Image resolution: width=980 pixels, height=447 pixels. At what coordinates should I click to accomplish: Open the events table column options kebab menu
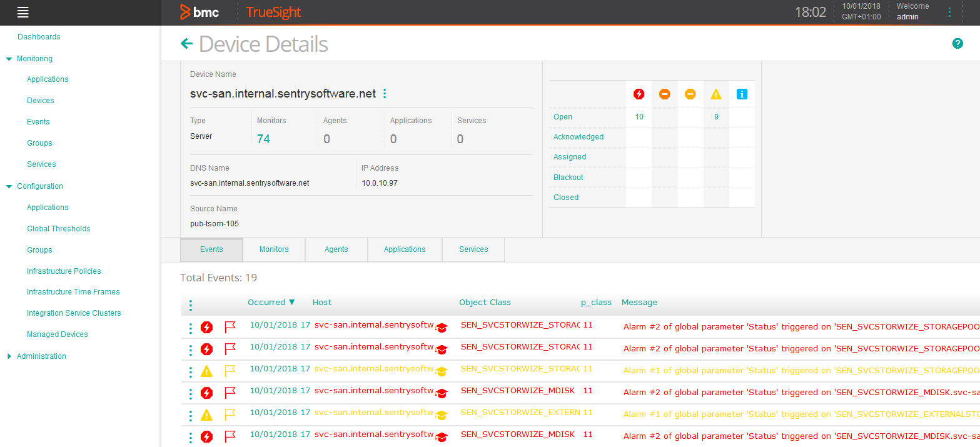click(x=190, y=304)
